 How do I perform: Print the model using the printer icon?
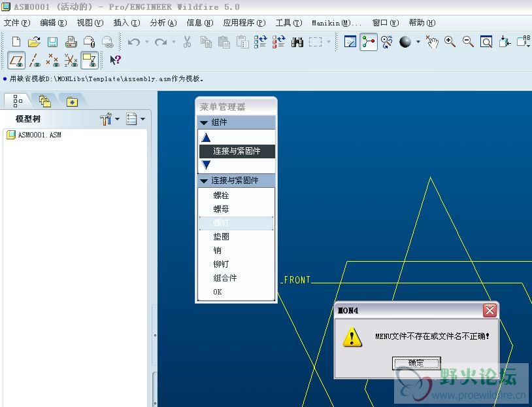71,42
